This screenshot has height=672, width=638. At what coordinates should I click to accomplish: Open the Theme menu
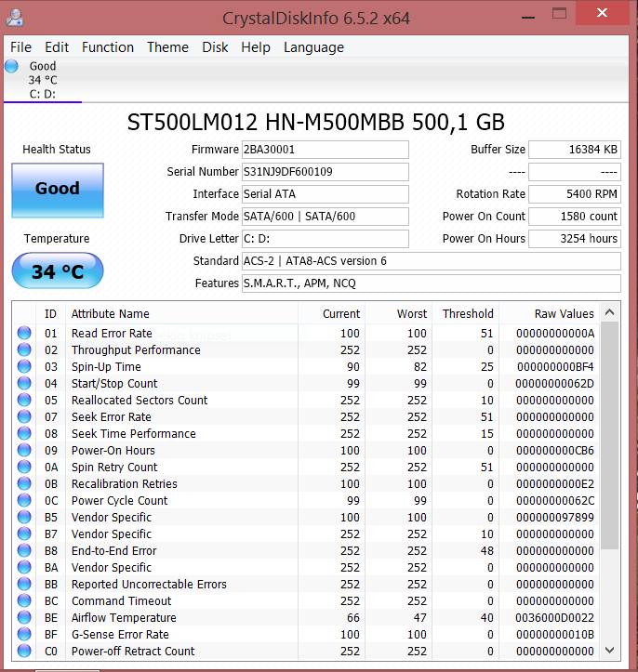coord(167,47)
